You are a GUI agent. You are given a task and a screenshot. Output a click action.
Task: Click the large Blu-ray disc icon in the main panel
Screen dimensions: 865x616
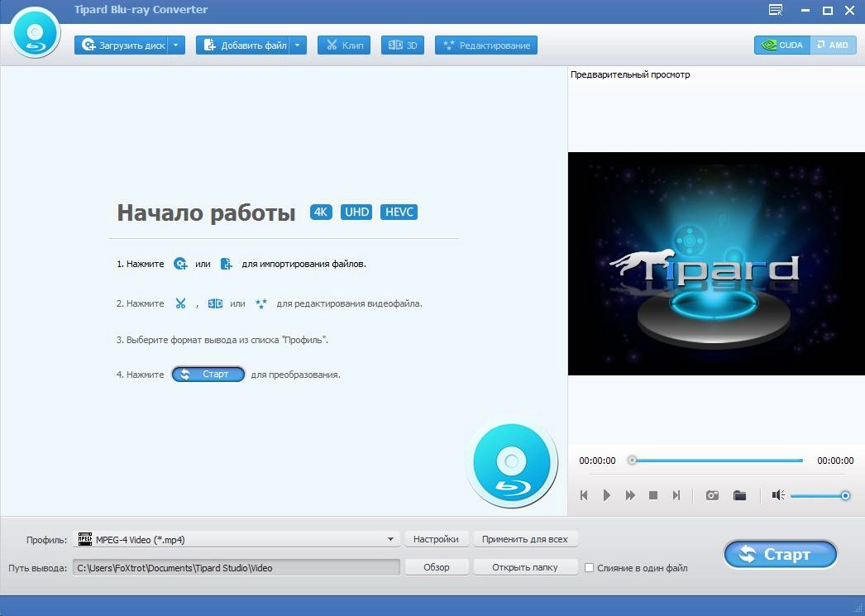[511, 461]
